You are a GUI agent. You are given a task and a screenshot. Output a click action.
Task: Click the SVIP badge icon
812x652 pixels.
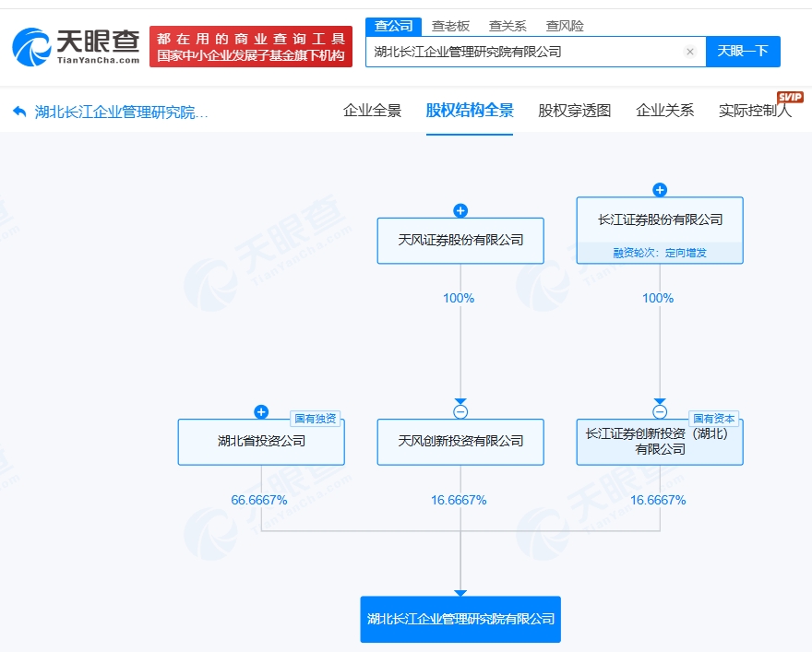790,97
